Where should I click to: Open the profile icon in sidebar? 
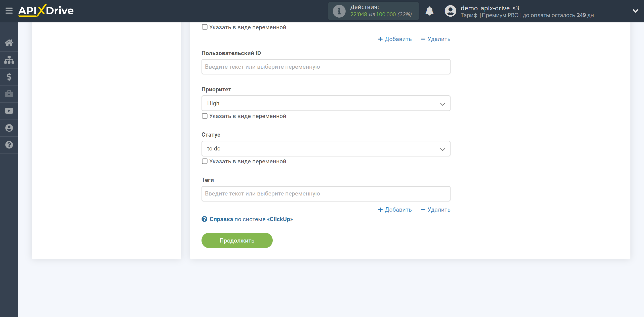tap(9, 128)
